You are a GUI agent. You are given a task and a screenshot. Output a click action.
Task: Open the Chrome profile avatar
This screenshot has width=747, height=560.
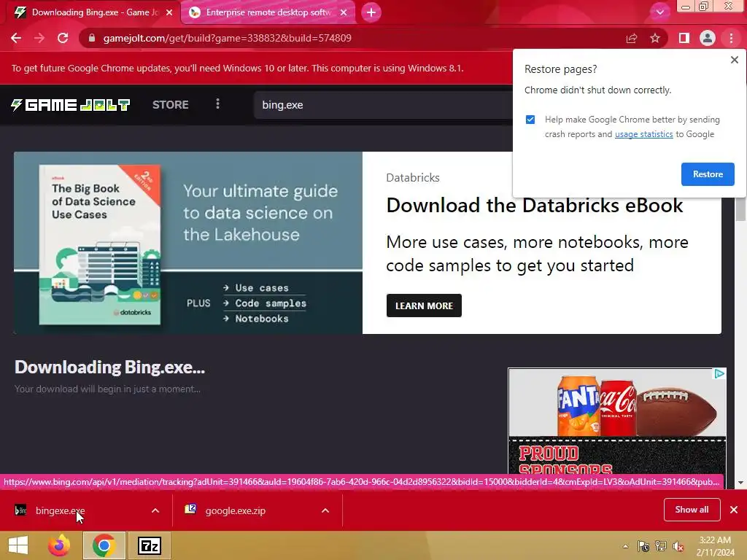(708, 38)
